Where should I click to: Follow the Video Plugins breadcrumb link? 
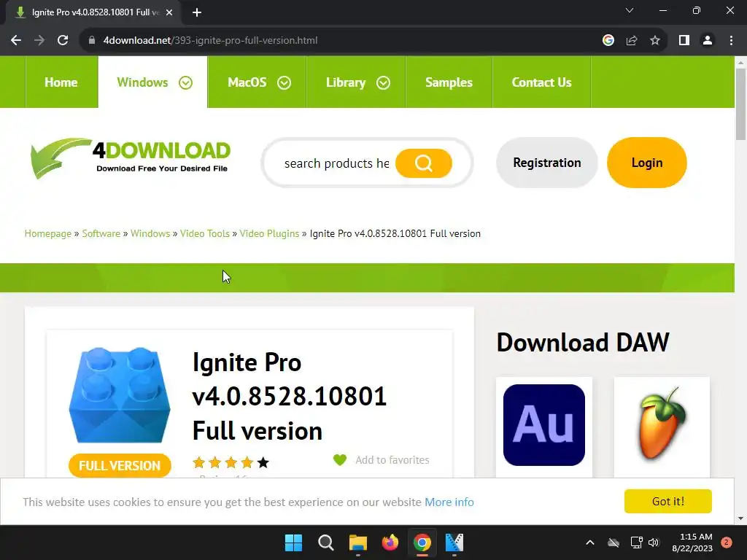[x=269, y=233]
